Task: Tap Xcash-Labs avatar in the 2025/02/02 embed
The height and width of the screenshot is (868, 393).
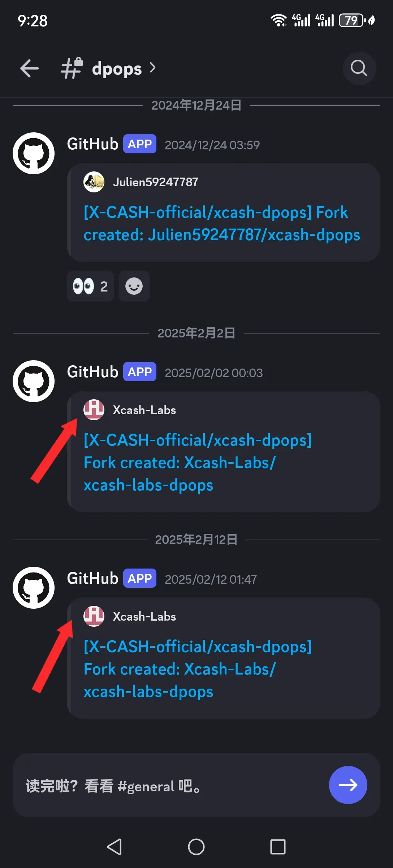Action: point(94,410)
